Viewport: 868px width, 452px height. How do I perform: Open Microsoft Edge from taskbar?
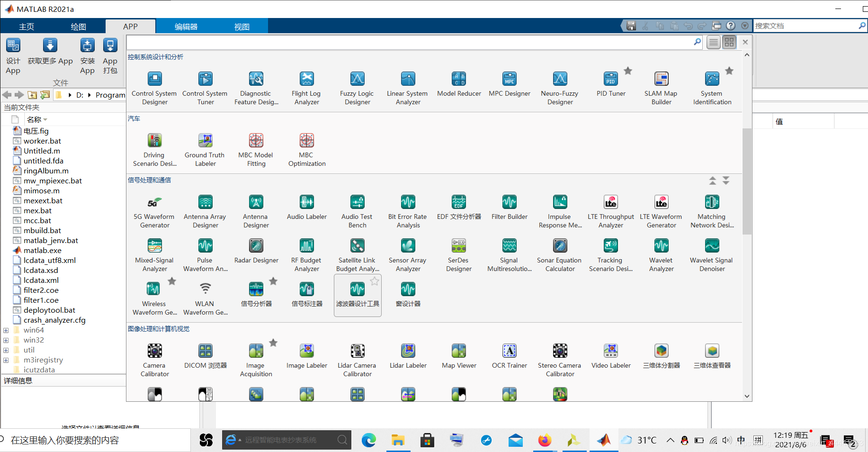tap(368, 440)
